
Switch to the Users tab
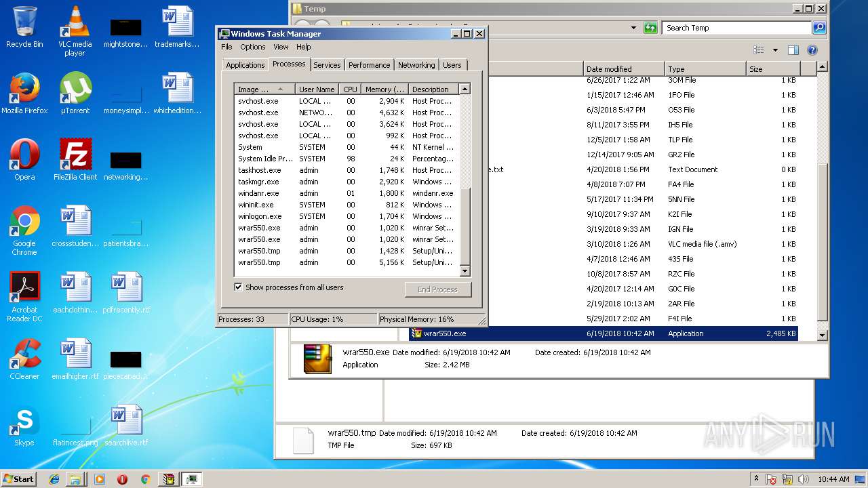pos(452,65)
